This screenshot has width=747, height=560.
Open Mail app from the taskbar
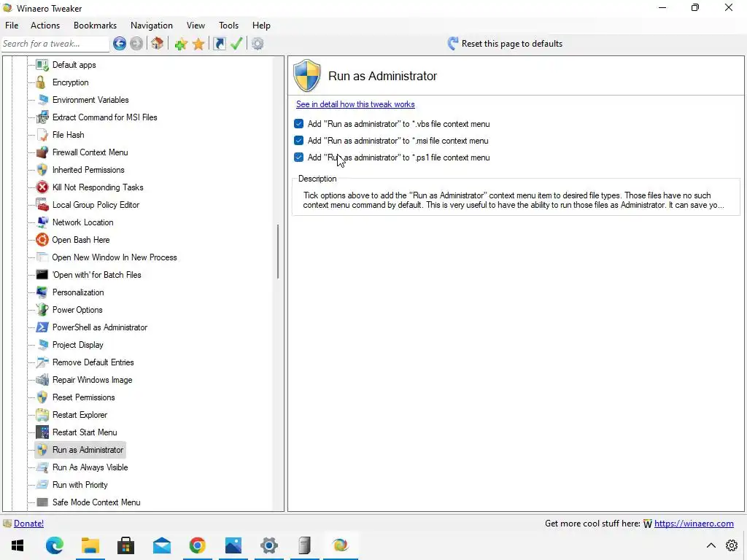click(161, 545)
